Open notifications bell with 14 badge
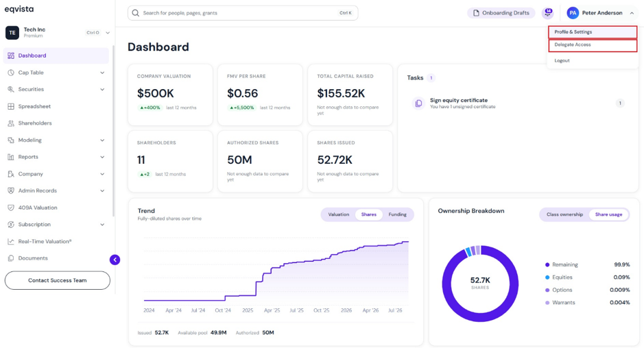This screenshot has width=644, height=348. pos(547,13)
